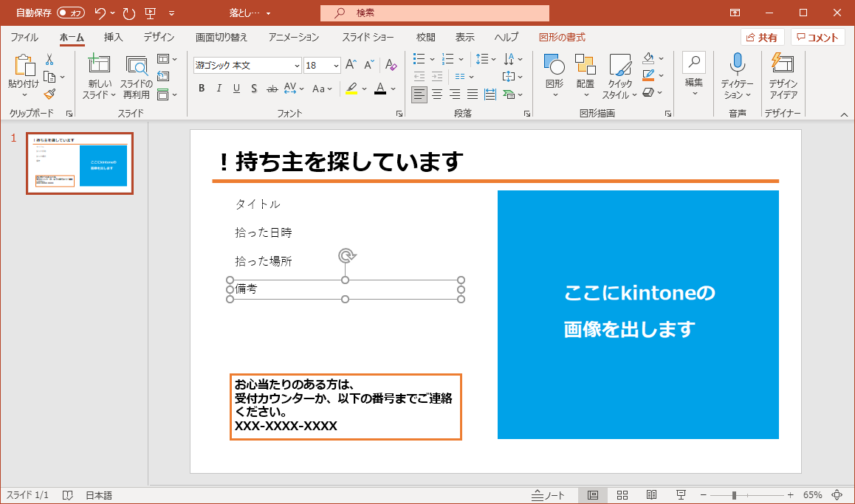
Task: Click the Format Painter brush icon
Action: coord(49,94)
